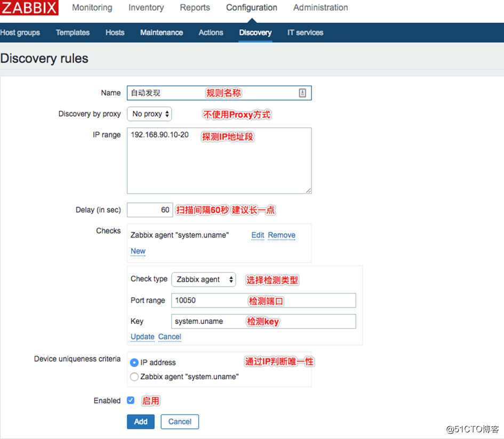Click the Add button

(x=140, y=421)
